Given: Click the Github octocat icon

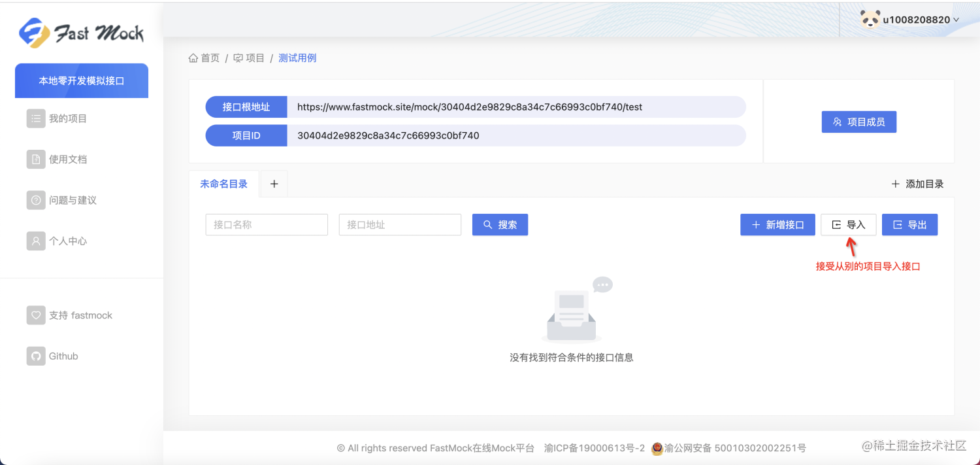Looking at the screenshot, I should coord(36,356).
